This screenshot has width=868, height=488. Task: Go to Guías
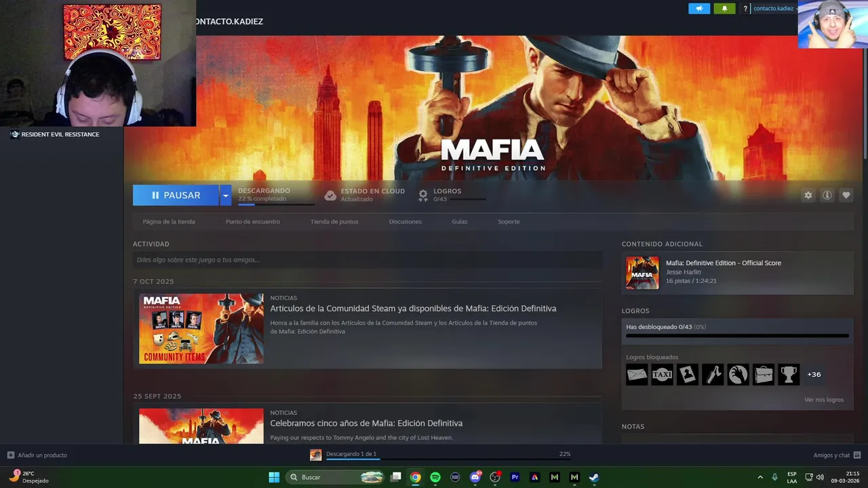point(460,222)
